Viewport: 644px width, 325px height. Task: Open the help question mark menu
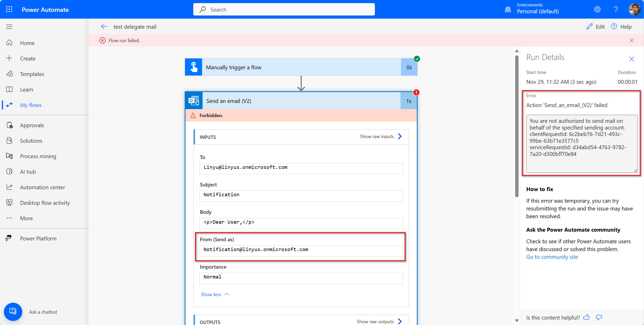pyautogui.click(x=616, y=9)
